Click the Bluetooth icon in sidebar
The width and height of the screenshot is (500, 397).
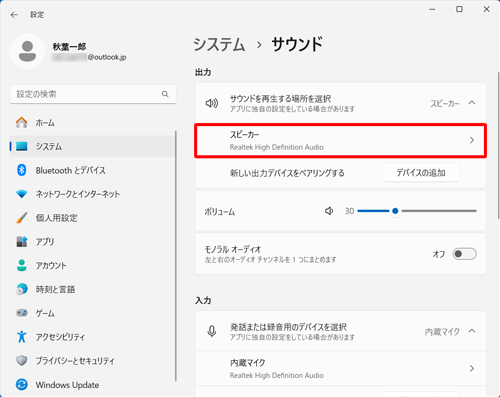pos(22,170)
